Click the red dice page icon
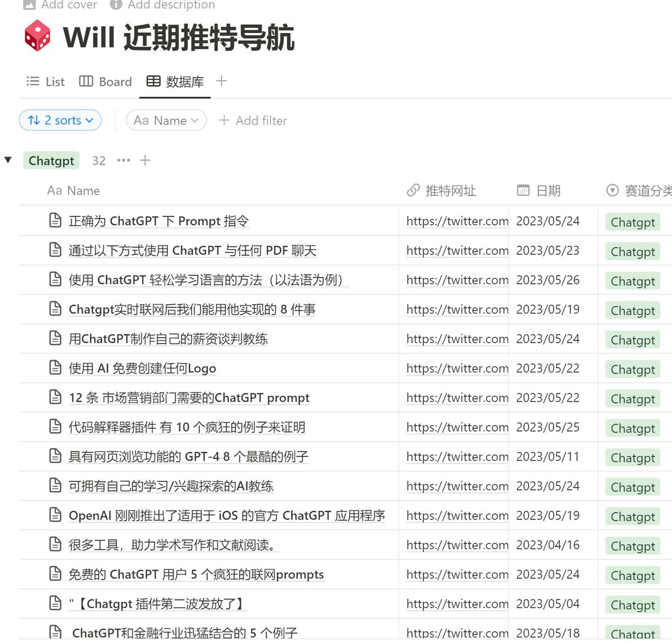Image resolution: width=672 pixels, height=642 pixels. coord(38,36)
